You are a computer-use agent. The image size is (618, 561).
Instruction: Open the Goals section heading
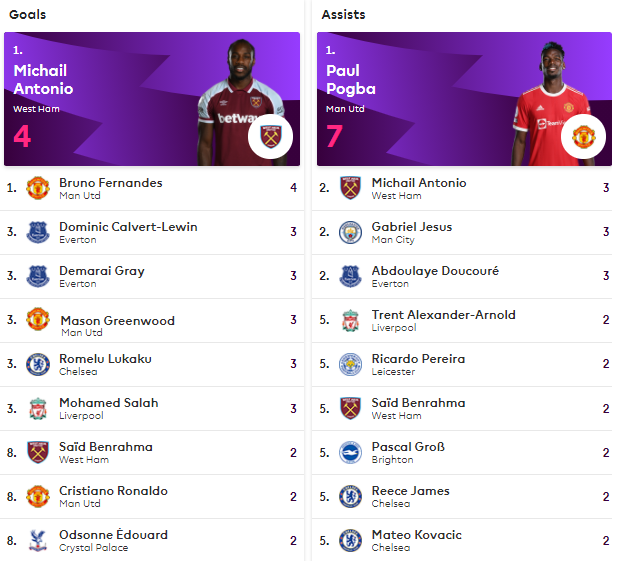[x=28, y=15]
